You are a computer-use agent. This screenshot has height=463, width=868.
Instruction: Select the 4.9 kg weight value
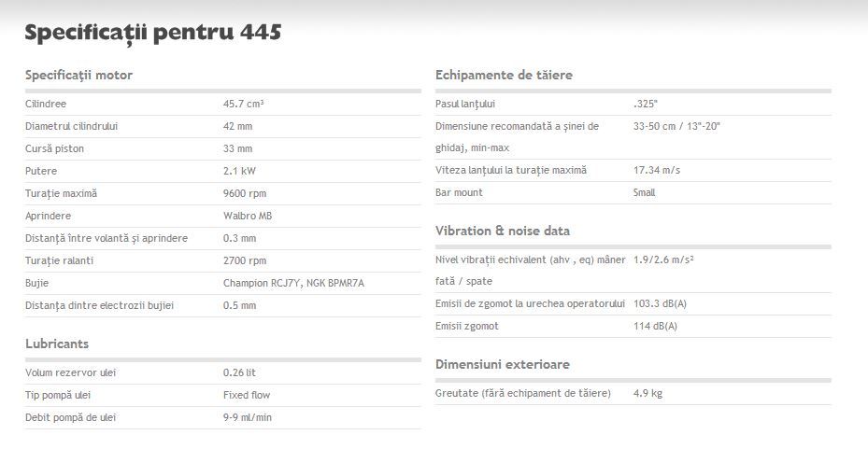647,393
